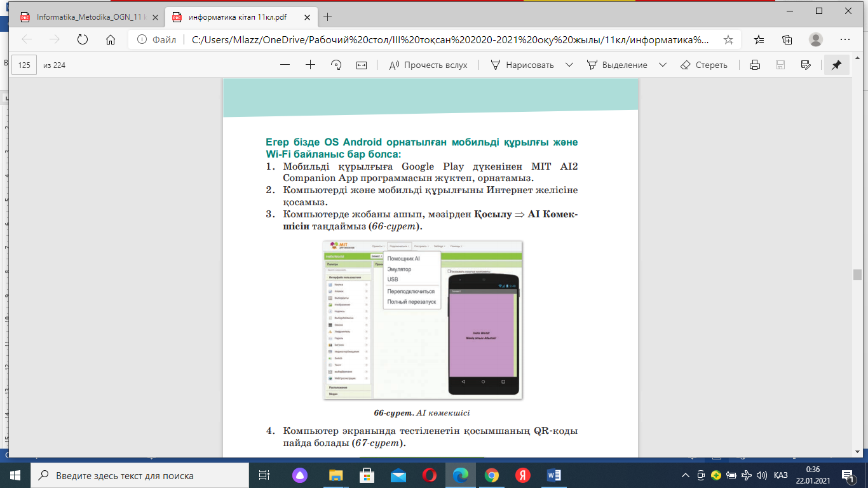Click the page number field showing 125
Image resolution: width=868 pixels, height=488 pixels.
pos(25,65)
